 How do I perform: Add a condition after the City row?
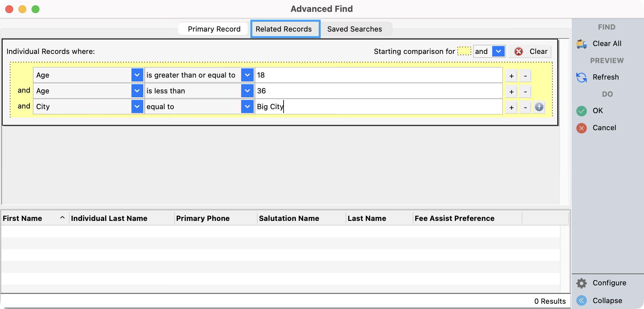511,107
